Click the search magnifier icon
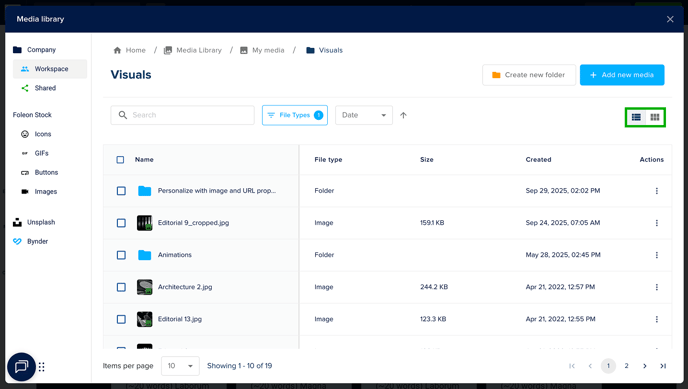Image resolution: width=688 pixels, height=389 pixels. click(123, 115)
